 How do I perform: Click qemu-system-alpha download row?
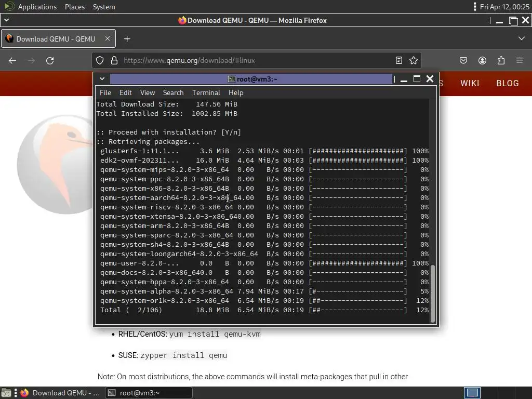264,291
